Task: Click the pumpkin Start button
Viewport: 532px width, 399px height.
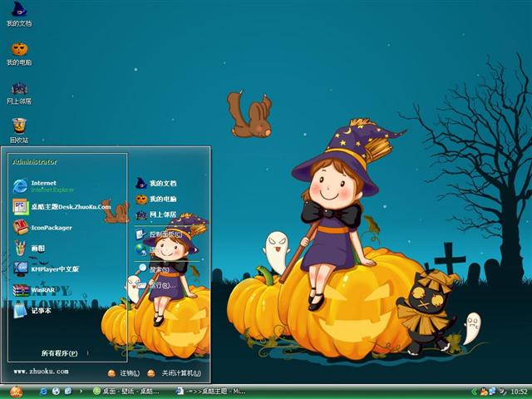Action: point(16,392)
